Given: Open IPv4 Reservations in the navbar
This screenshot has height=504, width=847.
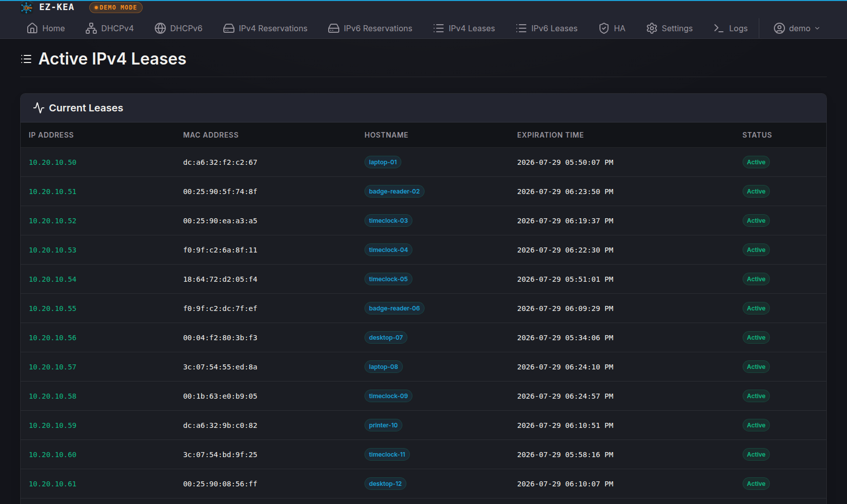Looking at the screenshot, I should (265, 28).
